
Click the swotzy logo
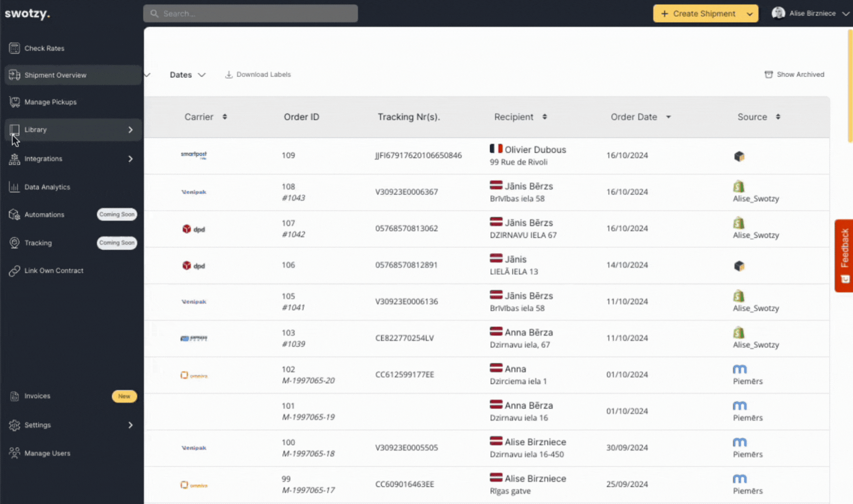tap(27, 14)
